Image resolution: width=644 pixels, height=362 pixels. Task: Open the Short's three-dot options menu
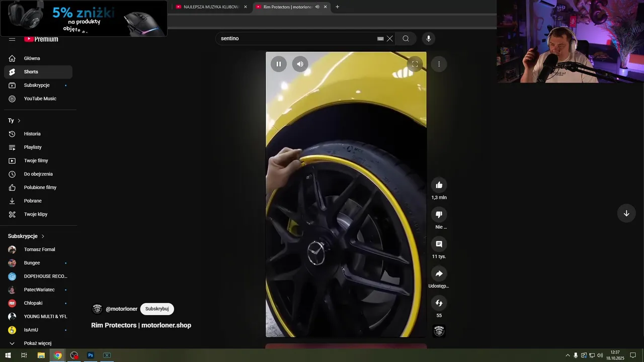point(439,64)
